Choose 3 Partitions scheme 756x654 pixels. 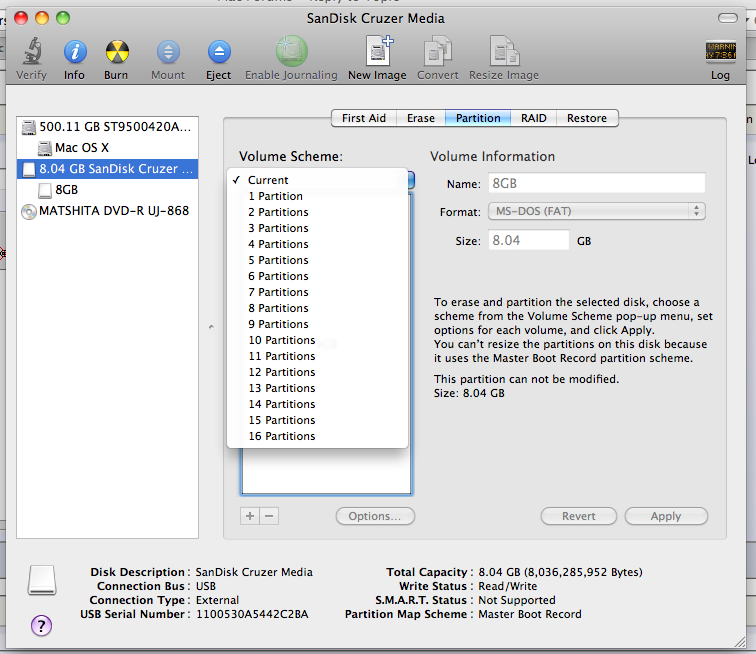317,228
